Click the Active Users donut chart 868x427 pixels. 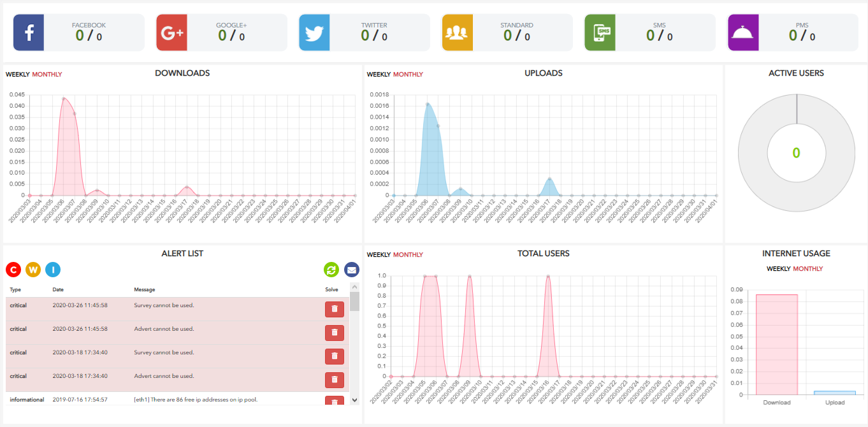tap(796, 153)
